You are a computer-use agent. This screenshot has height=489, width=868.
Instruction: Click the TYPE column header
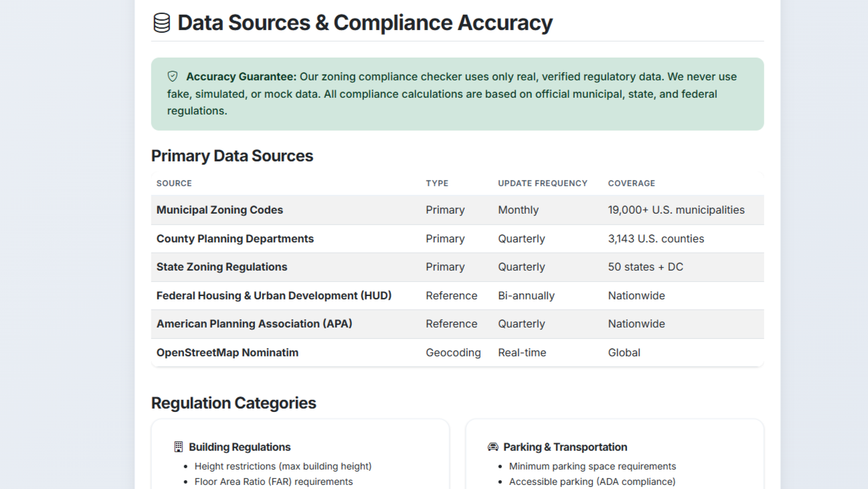pos(437,184)
